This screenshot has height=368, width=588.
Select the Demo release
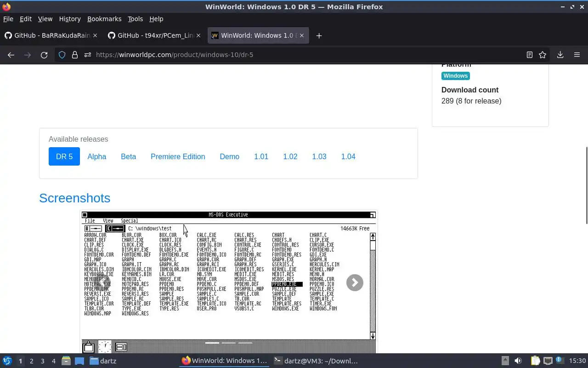(230, 156)
